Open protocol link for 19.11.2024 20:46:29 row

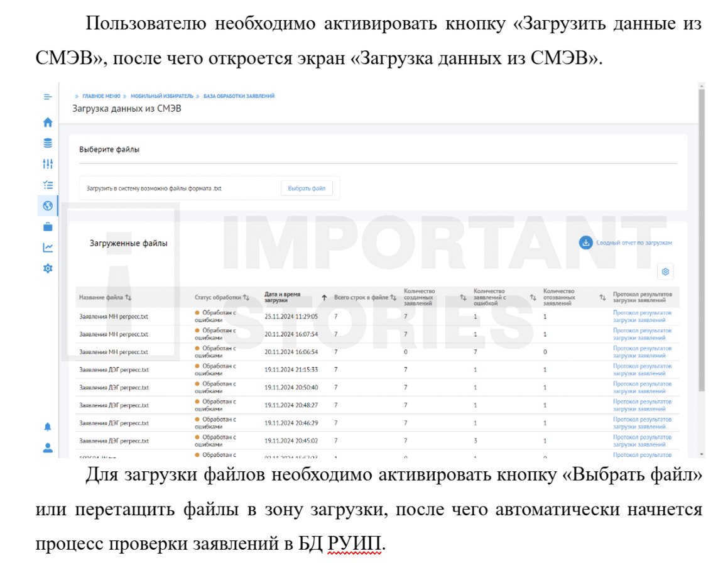642,423
